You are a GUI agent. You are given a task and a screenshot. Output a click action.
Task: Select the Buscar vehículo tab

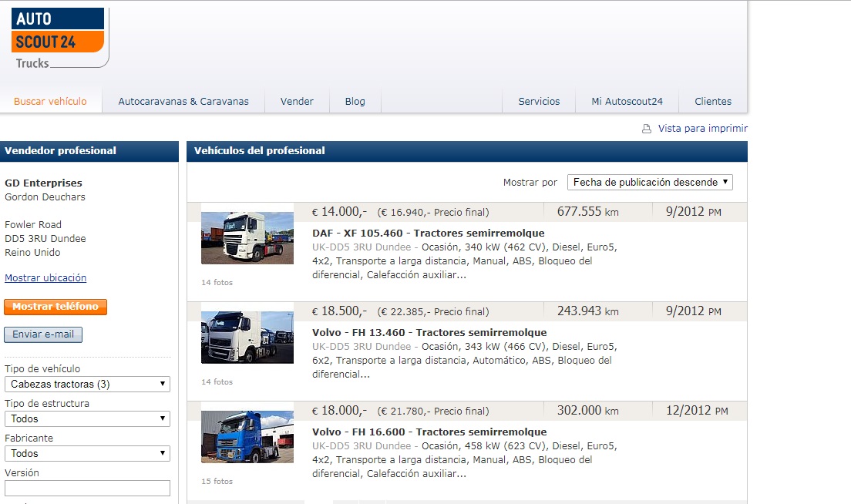(50, 102)
